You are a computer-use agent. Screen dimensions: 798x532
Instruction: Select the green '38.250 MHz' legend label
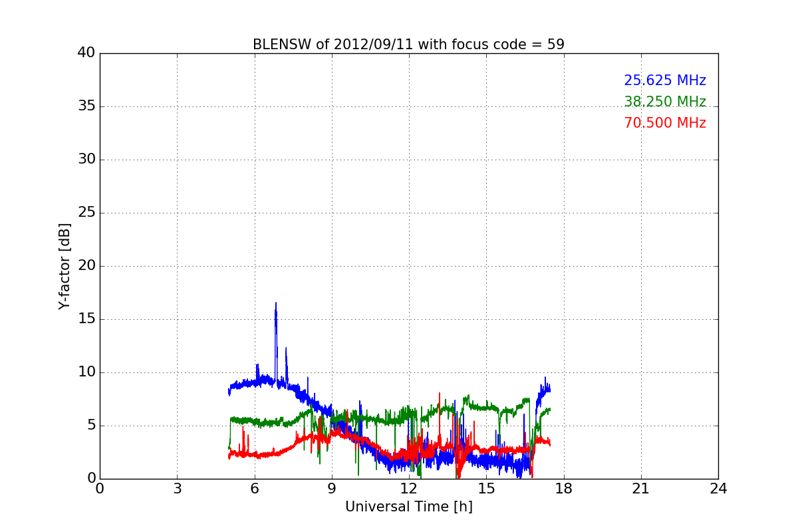pyautogui.click(x=665, y=102)
